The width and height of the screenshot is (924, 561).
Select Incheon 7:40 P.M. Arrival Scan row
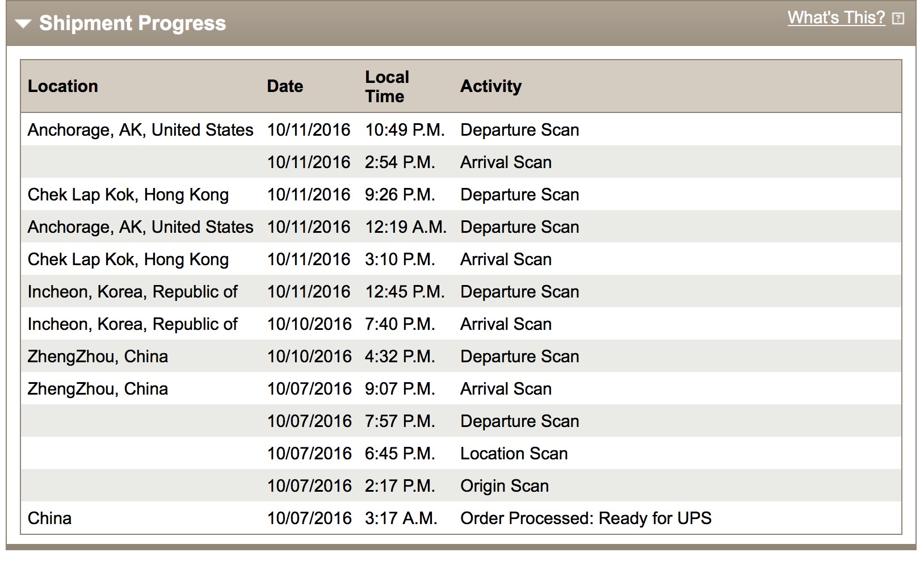pos(461,324)
